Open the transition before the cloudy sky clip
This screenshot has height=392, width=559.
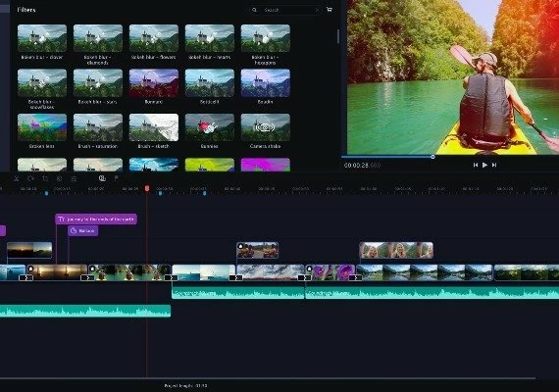point(235,277)
